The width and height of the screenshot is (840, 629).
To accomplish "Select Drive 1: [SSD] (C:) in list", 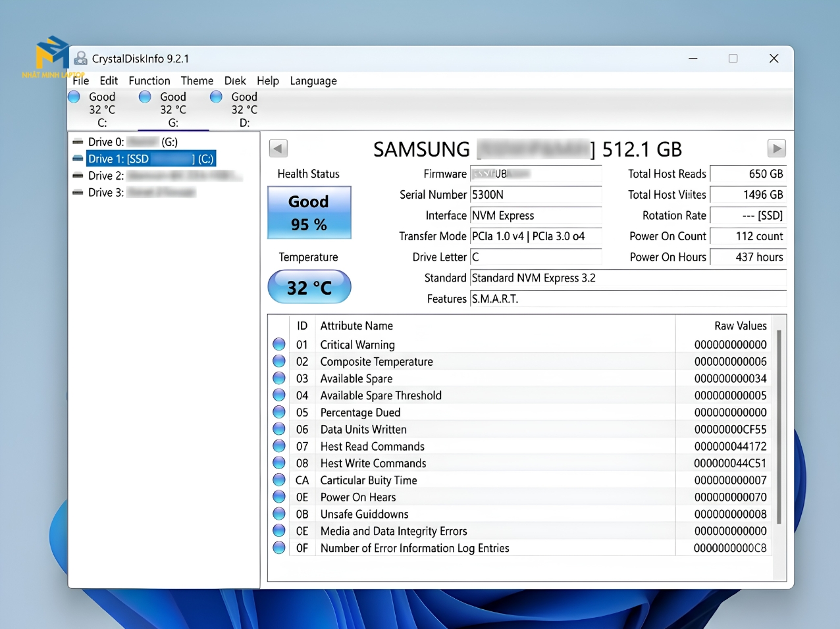I will click(x=151, y=159).
